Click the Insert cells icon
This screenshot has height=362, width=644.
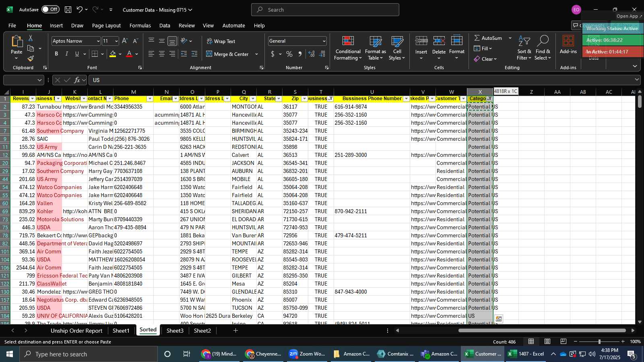421,41
